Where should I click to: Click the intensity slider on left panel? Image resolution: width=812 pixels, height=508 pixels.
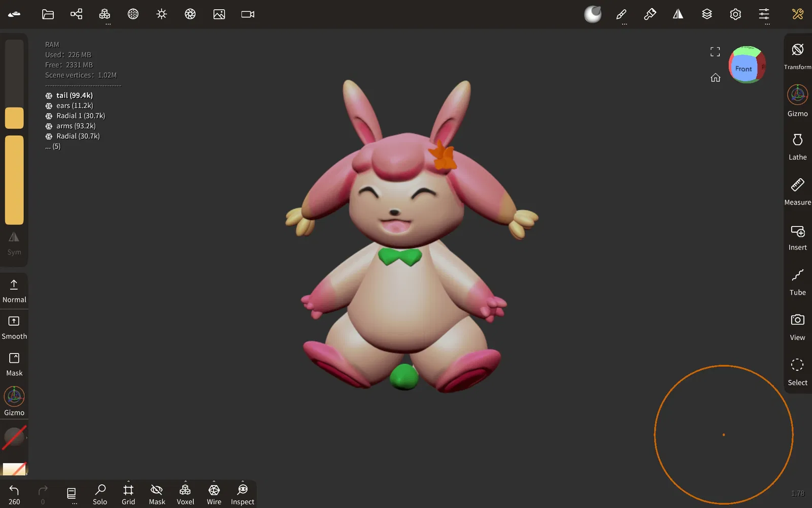[x=14, y=180]
